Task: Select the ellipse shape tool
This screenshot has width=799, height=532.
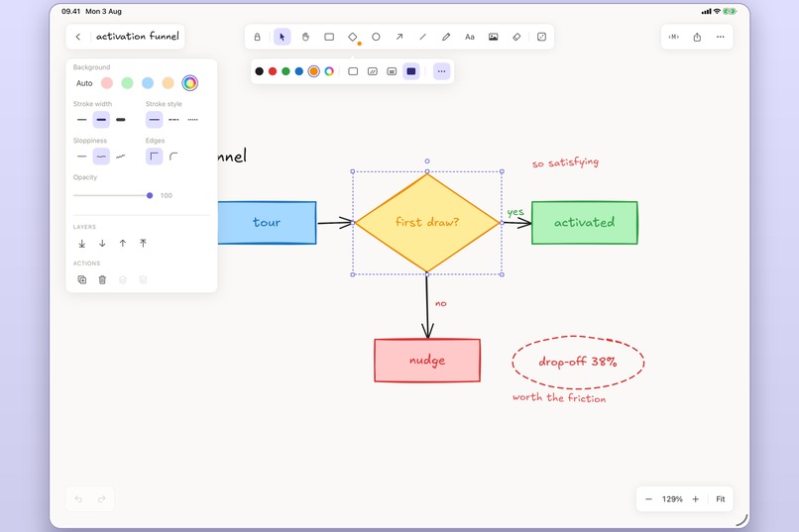Action: click(376, 37)
